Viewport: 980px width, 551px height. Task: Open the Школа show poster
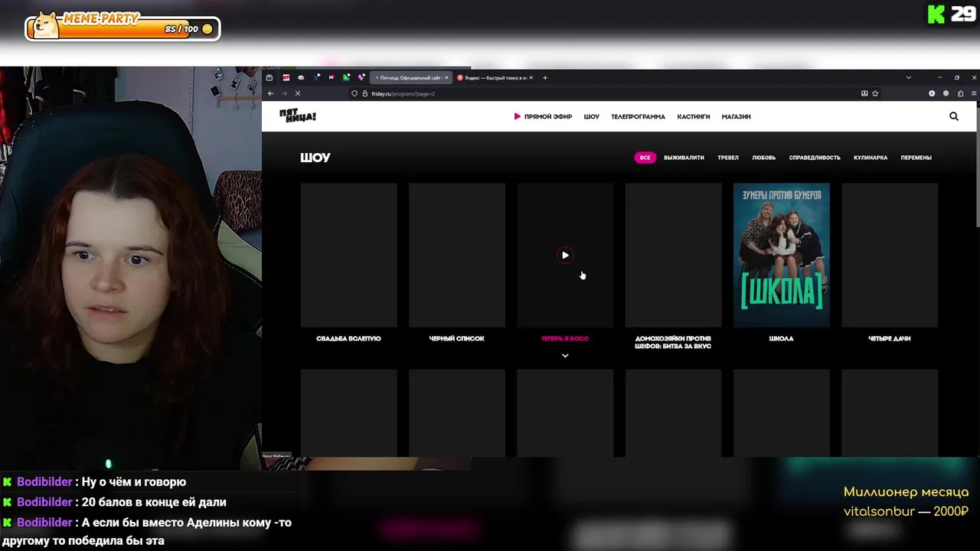tap(781, 255)
